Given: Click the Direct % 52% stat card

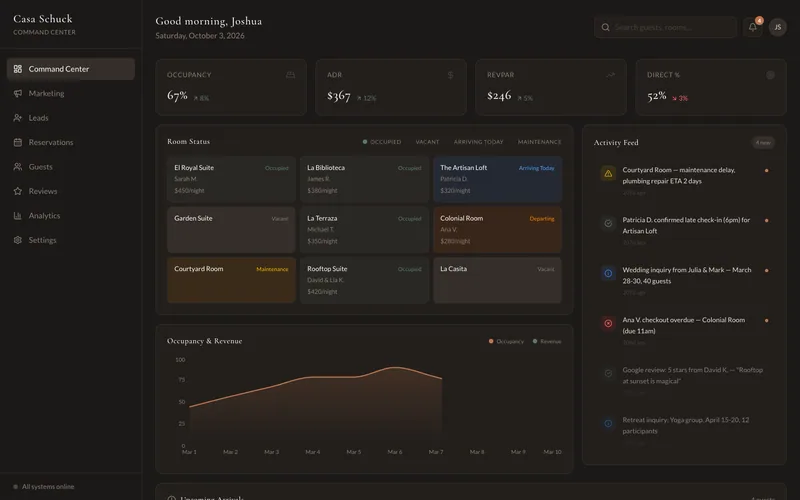Looking at the screenshot, I should (x=711, y=87).
